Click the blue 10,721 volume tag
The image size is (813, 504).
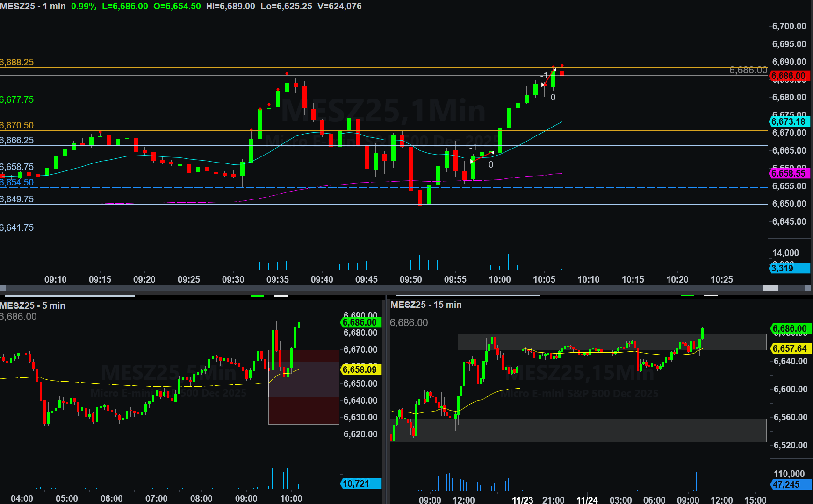click(360, 483)
